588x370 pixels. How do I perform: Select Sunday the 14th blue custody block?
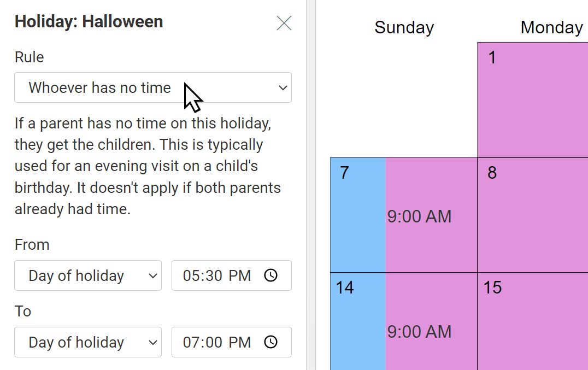358,321
